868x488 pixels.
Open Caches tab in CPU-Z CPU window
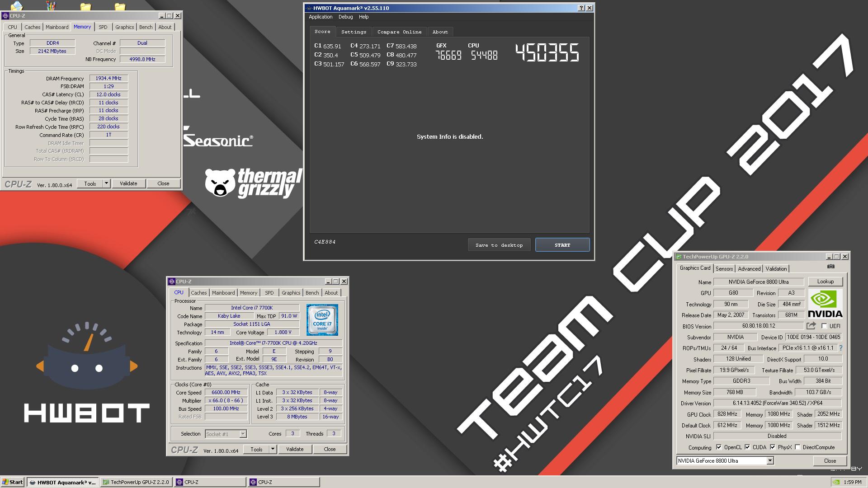pyautogui.click(x=198, y=293)
